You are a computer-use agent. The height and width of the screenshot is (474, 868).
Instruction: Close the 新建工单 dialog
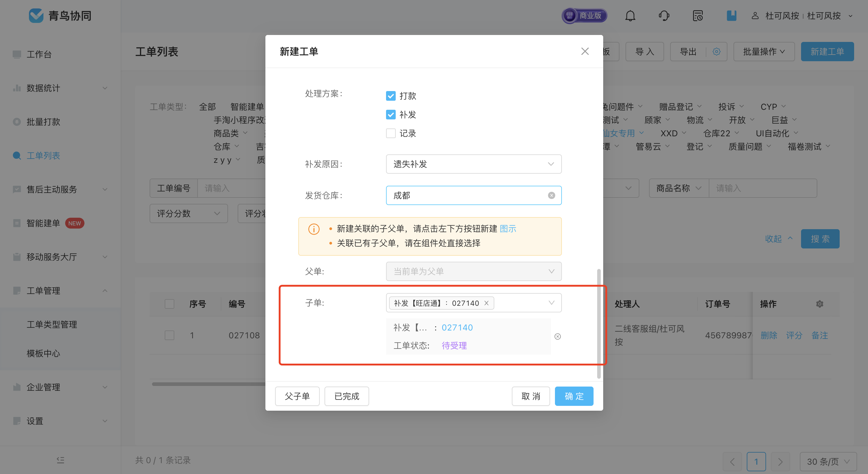coord(585,51)
